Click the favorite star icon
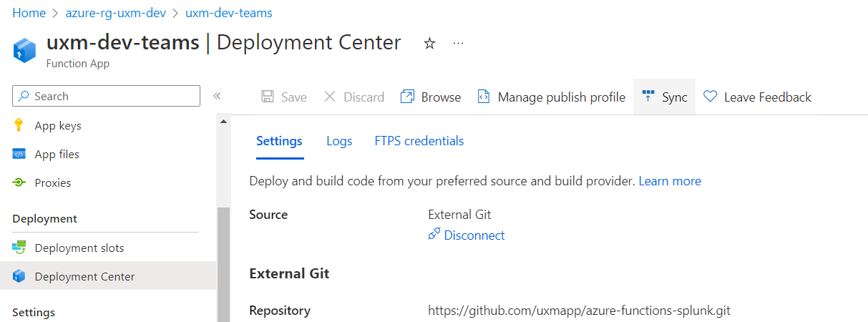 [x=429, y=44]
